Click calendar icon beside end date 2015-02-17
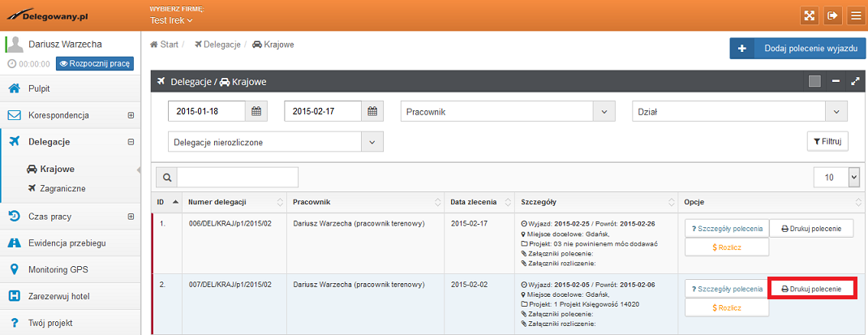868x335 pixels. 372,111
